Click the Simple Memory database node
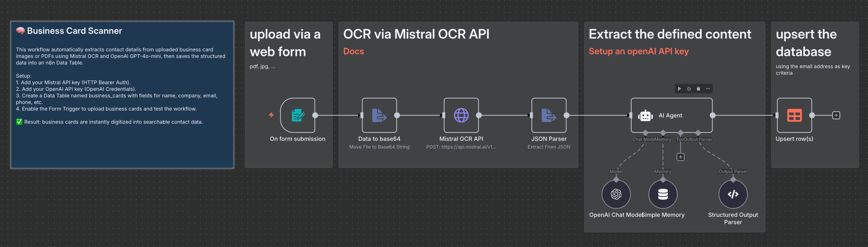The width and height of the screenshot is (868, 247). [x=663, y=194]
